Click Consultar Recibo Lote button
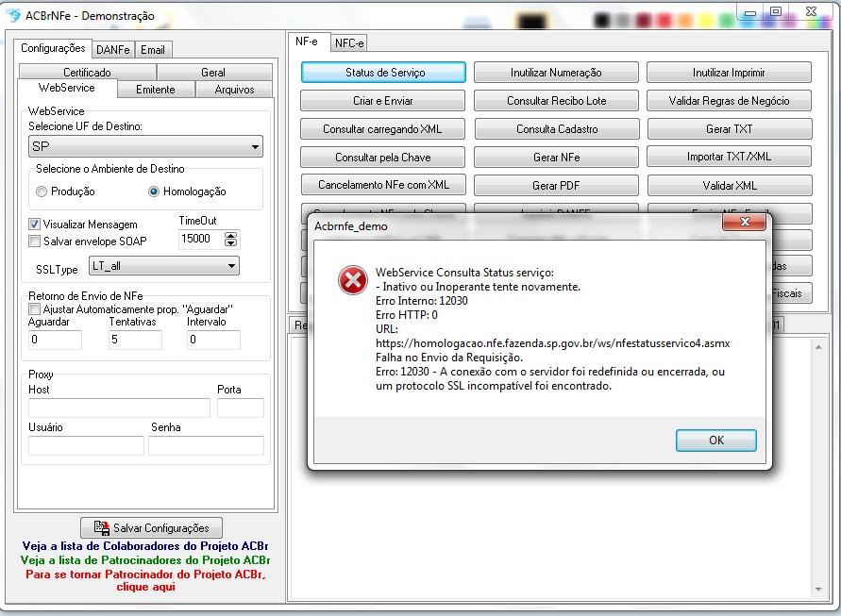This screenshot has height=616, width=841. [x=556, y=101]
